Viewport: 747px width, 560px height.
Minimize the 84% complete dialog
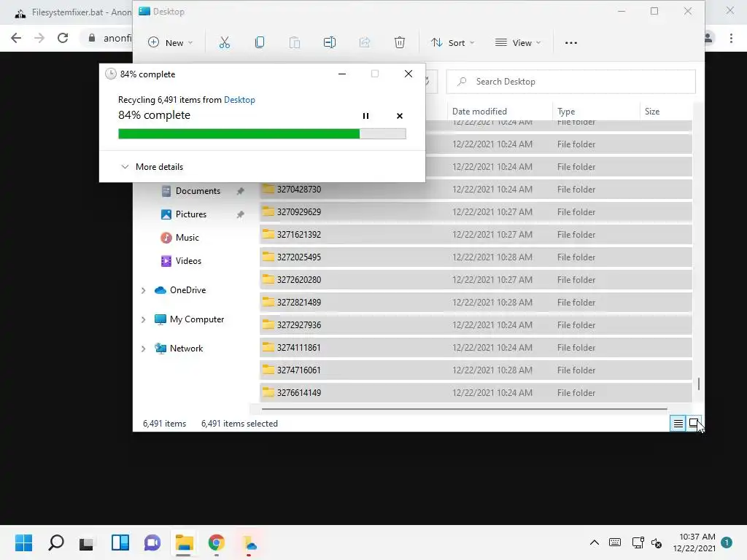[x=342, y=74]
